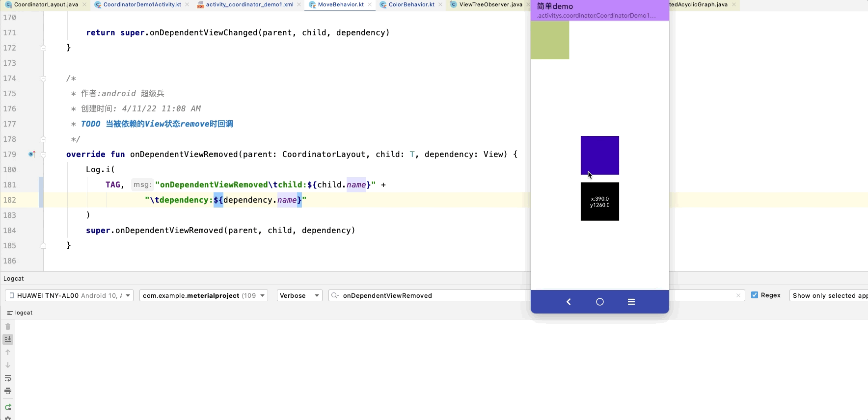Click 'Log.i(' on line 180
The image size is (868, 420).
[x=100, y=169]
